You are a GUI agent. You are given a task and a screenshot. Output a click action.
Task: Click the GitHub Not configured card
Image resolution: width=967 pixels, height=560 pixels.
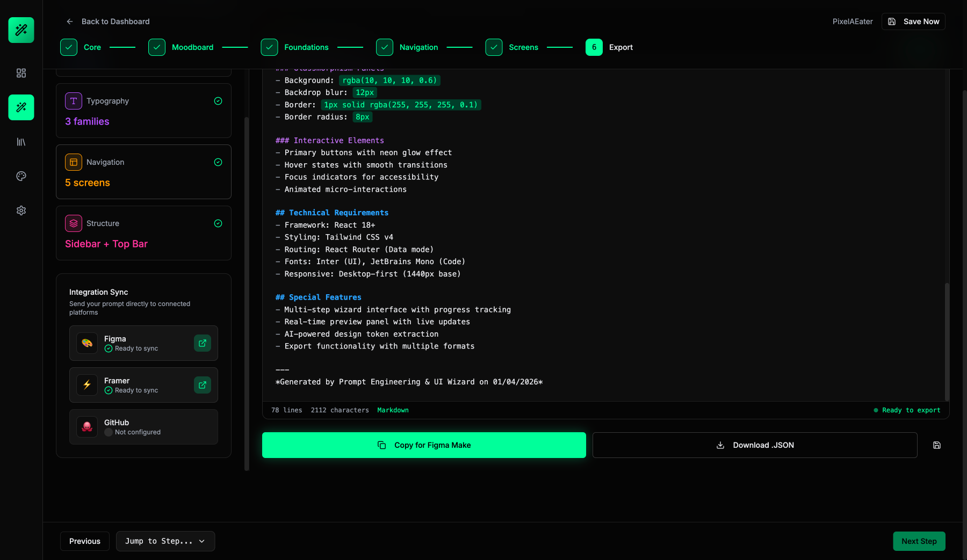click(143, 427)
